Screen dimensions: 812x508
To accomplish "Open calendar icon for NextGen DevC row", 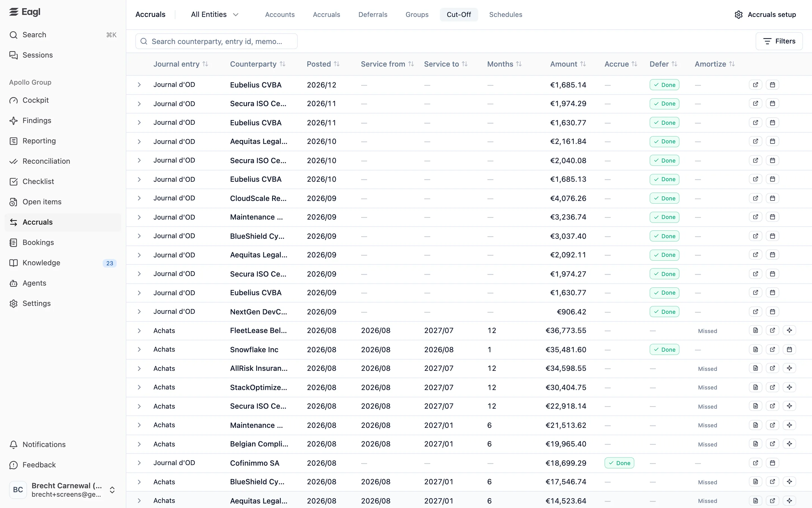I will (x=773, y=312).
